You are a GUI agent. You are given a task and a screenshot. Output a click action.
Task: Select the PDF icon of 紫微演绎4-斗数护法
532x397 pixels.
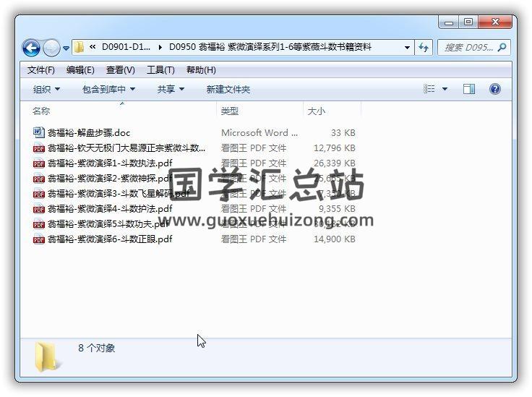point(39,210)
